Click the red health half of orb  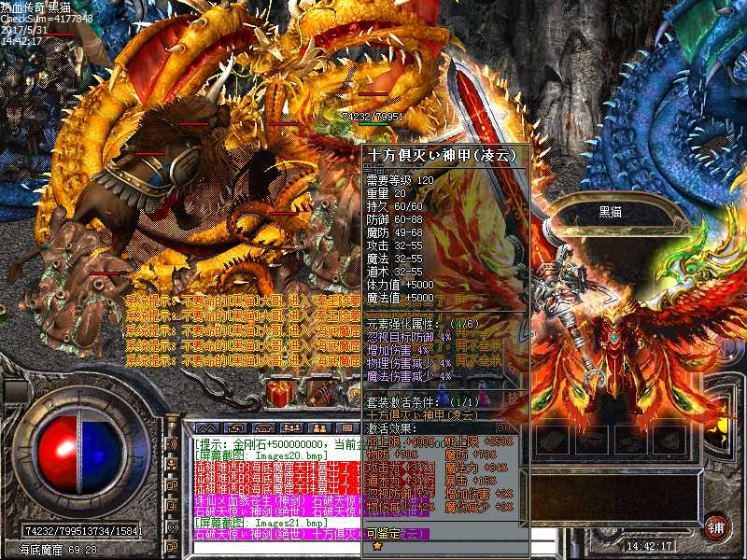click(58, 453)
